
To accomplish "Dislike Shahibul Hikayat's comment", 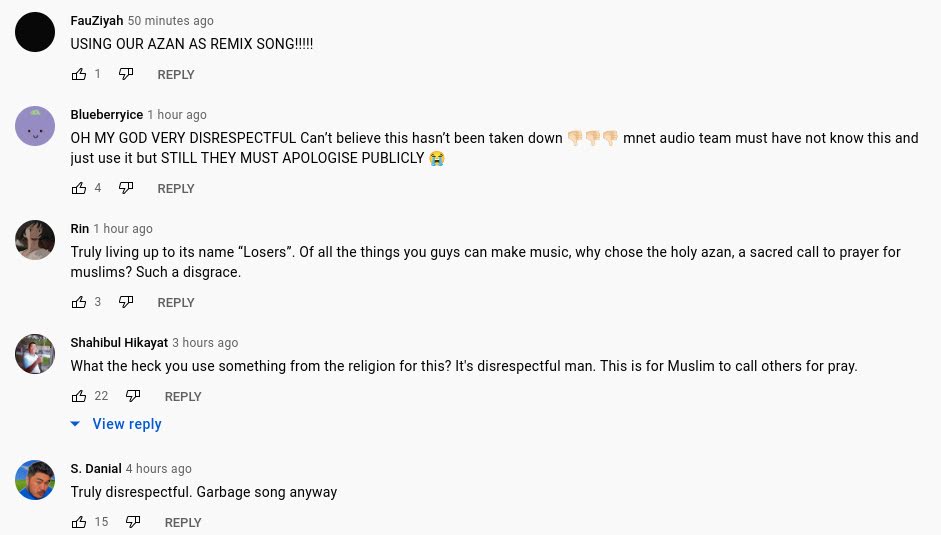I will pos(133,396).
